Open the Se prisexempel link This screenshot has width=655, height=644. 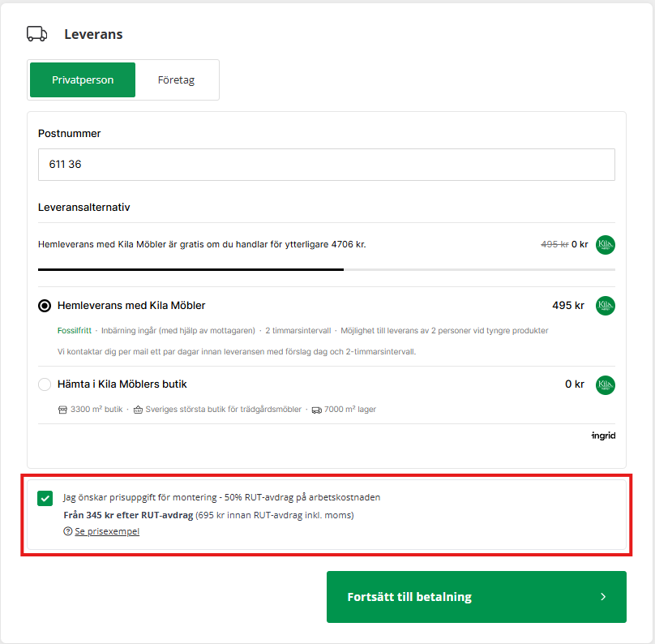click(x=107, y=531)
